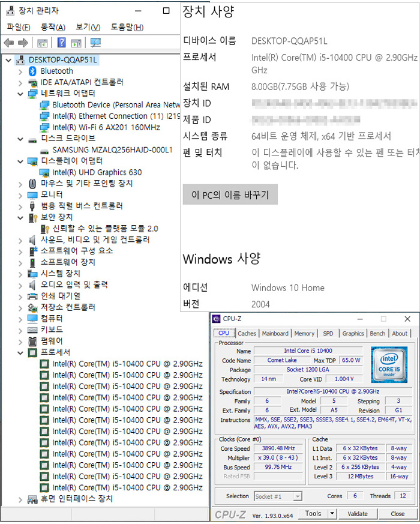The width and height of the screenshot is (420, 524).
Task: Switch to the Caches tab in CPU-Z
Action: [x=247, y=334]
